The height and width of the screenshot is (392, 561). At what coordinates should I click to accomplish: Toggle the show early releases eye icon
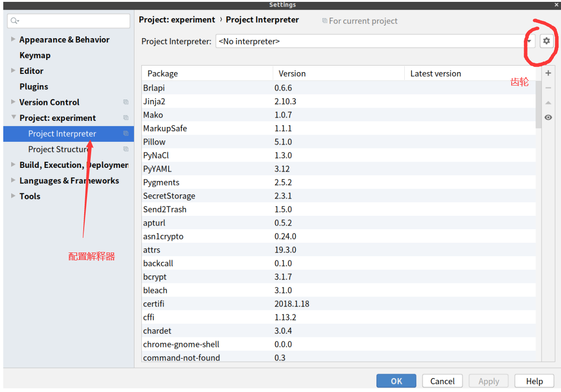click(548, 118)
